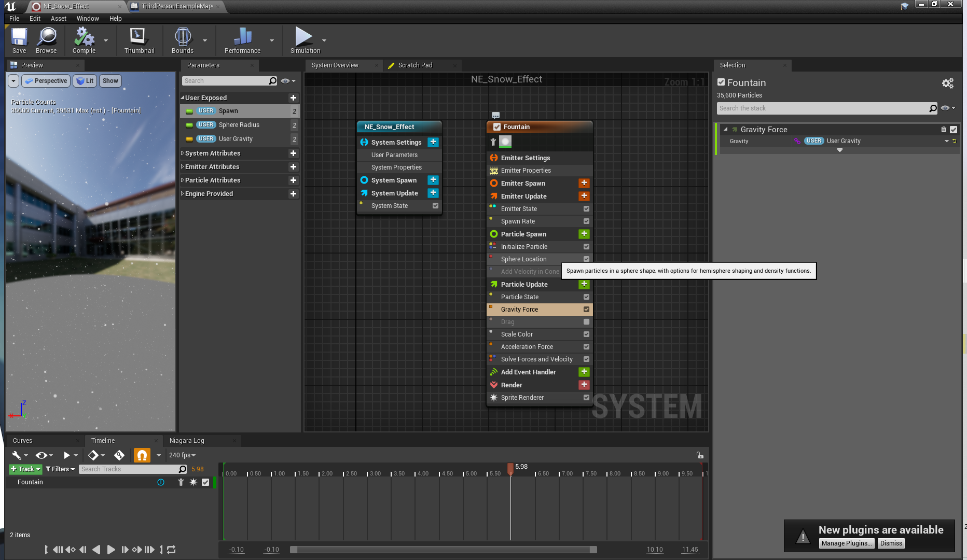Switch to the Scratch Pad tab

click(415, 65)
